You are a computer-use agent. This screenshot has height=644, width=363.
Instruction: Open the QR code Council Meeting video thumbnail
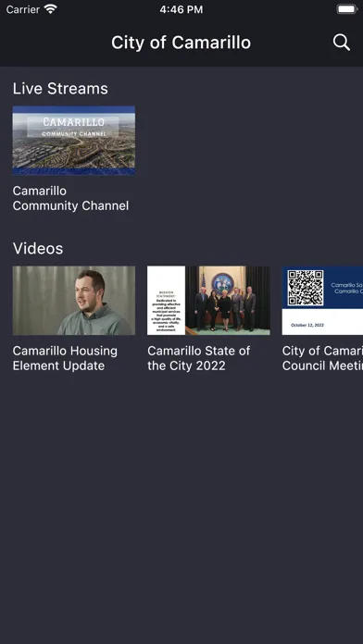tap(322, 300)
